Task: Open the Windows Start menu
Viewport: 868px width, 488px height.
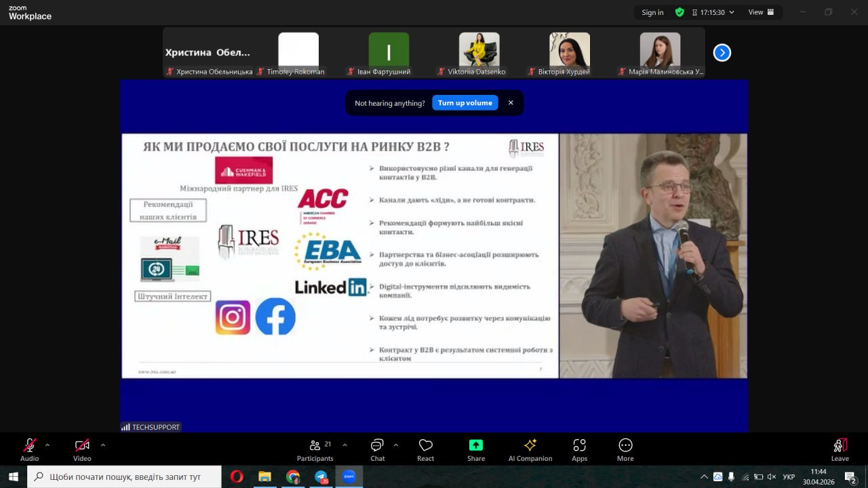Action: 13,476
